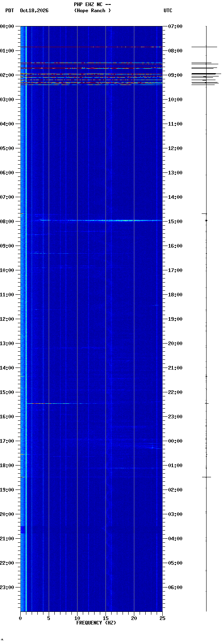Click frequency axis tick label '0'
The image size is (224, 644).
point(20,618)
